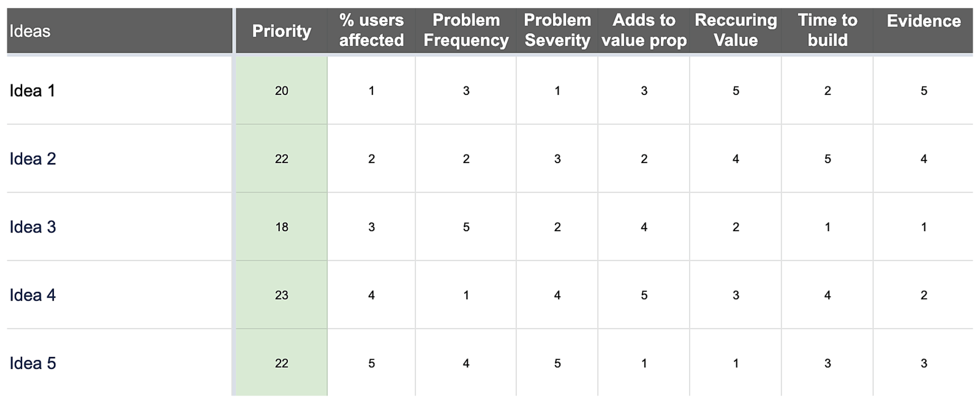980x420 pixels.
Task: Open the Idea 3 link
Action: [33, 227]
